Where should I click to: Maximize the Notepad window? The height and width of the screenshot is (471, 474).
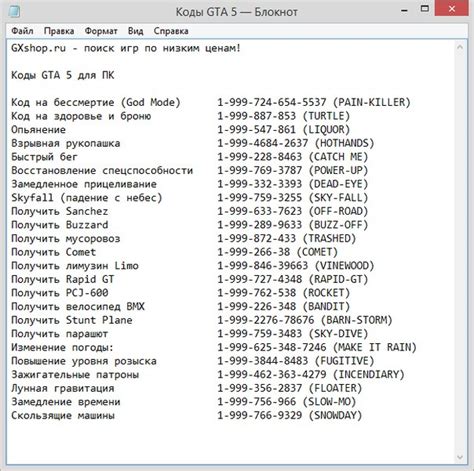[425, 9]
